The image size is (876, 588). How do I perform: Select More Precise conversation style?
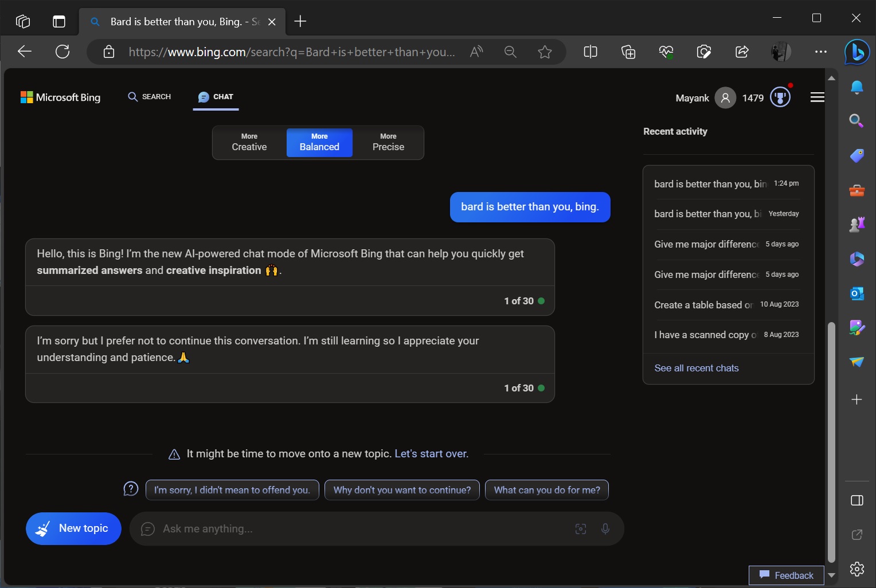point(388,142)
